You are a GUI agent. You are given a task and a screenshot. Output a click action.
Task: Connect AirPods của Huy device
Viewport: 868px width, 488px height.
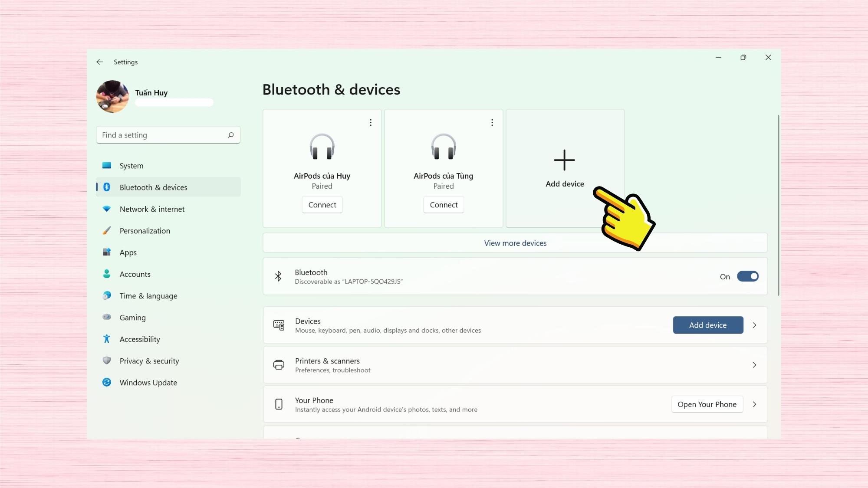(x=322, y=204)
